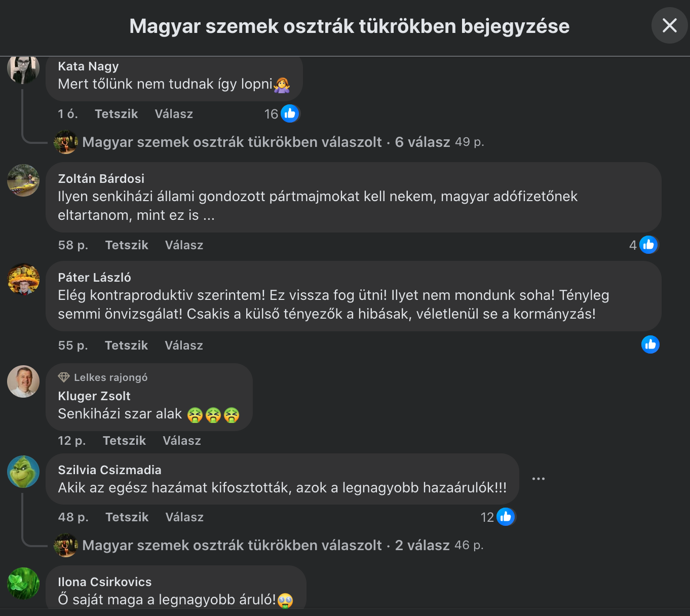Open Páter László's profile name link
This screenshot has height=616, width=690.
[94, 278]
